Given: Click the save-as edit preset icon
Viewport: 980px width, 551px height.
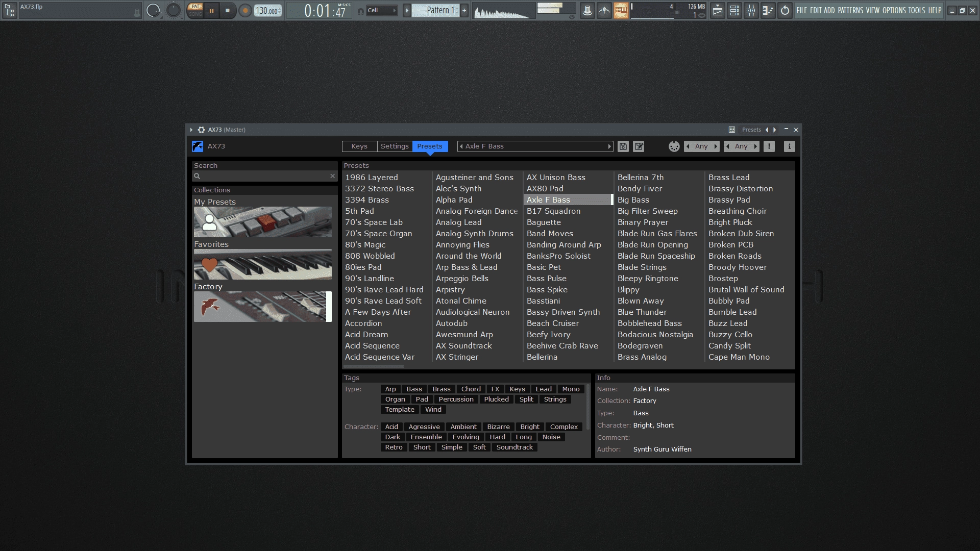Looking at the screenshot, I should click(x=639, y=146).
